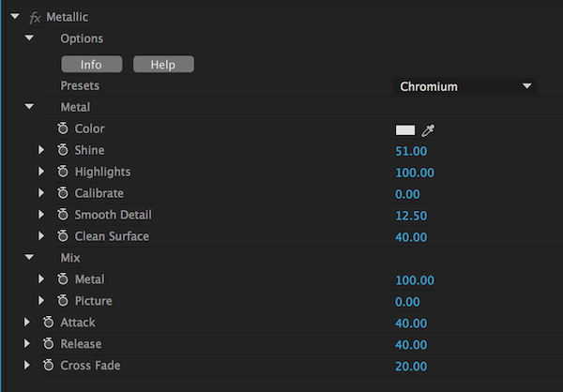Click the eyedropper icon next to Color

point(430,129)
